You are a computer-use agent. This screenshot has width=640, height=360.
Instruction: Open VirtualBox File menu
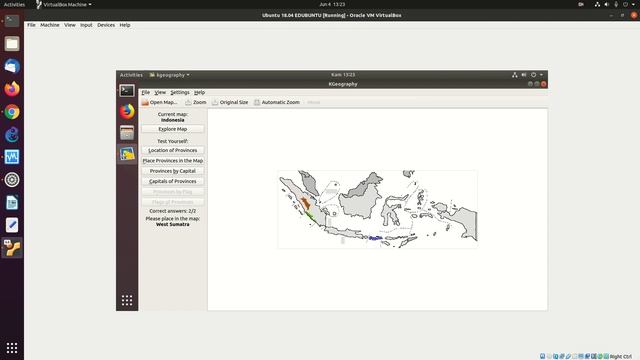click(x=31, y=25)
